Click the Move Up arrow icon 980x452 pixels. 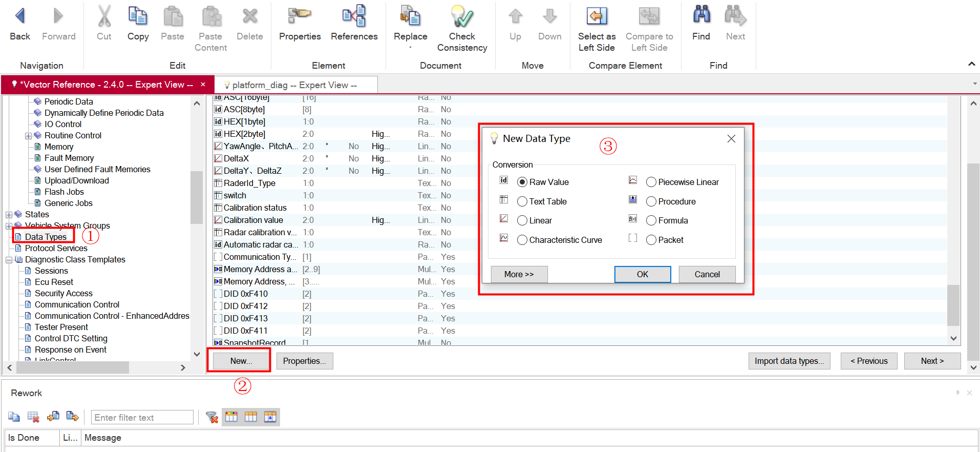point(515,16)
